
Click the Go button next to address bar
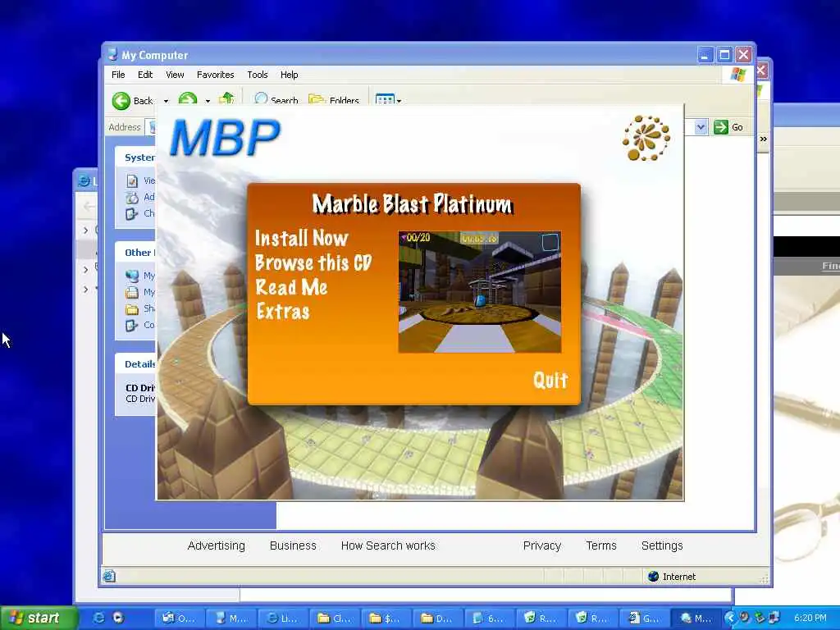coord(728,127)
